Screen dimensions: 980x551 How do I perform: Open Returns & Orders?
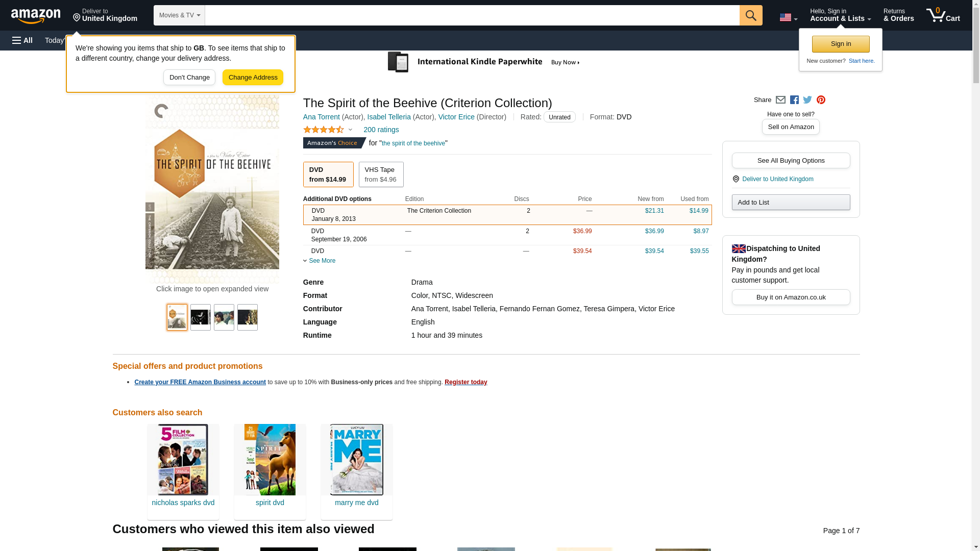coord(898,15)
